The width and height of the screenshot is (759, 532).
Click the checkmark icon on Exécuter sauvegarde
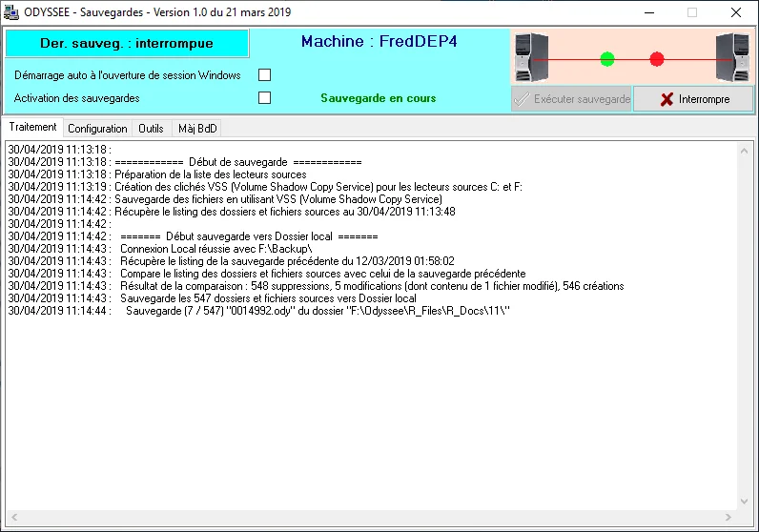(522, 99)
